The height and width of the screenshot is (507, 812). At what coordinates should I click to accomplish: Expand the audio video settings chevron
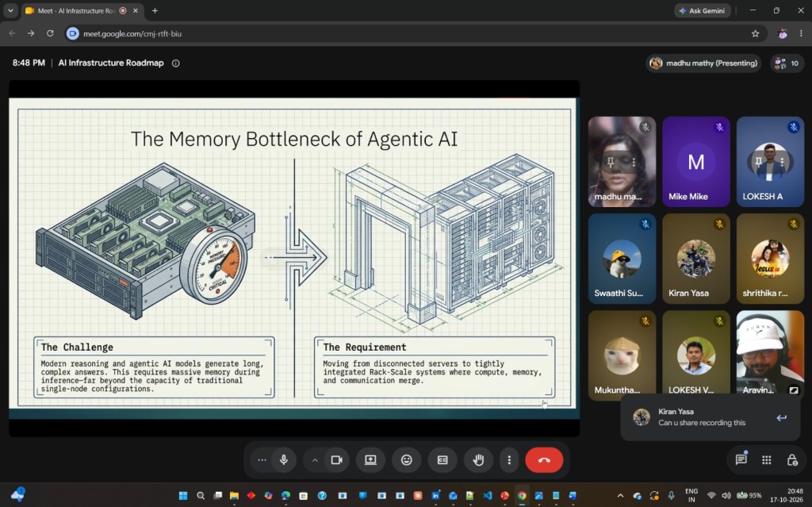coord(314,460)
